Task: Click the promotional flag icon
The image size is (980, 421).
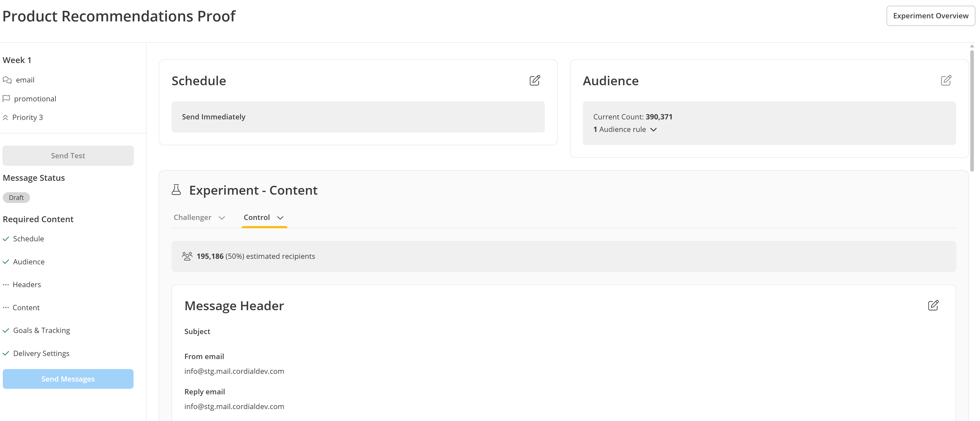Action: click(x=6, y=99)
